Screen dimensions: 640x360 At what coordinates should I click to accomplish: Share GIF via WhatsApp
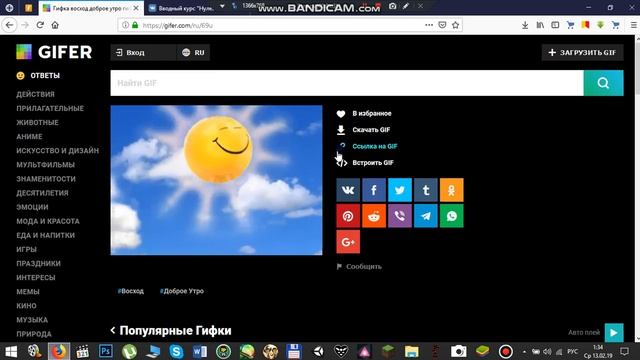[451, 216]
